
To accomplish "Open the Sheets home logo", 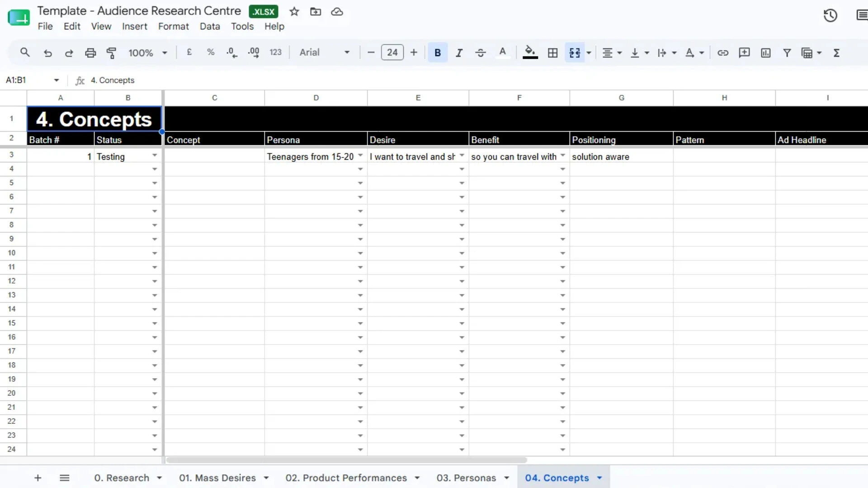I will coord(19,17).
